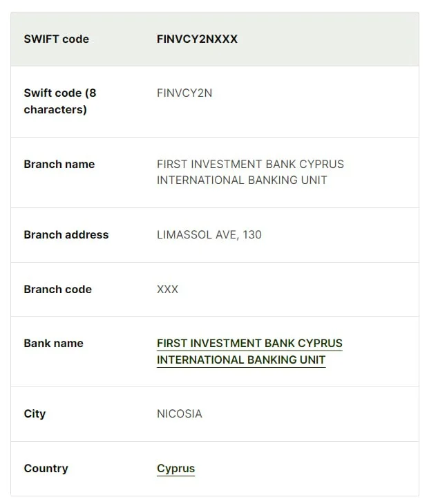Click the 'Branch address' row label

coord(66,234)
